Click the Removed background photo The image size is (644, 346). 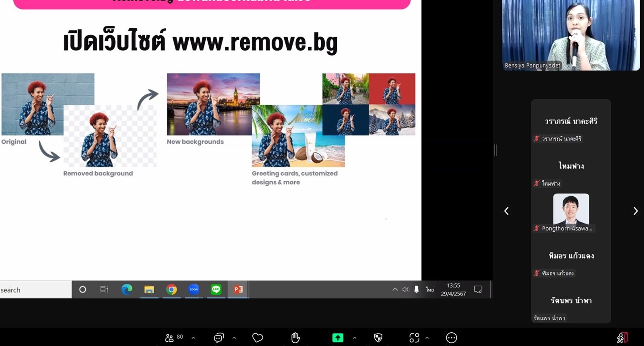coord(110,136)
